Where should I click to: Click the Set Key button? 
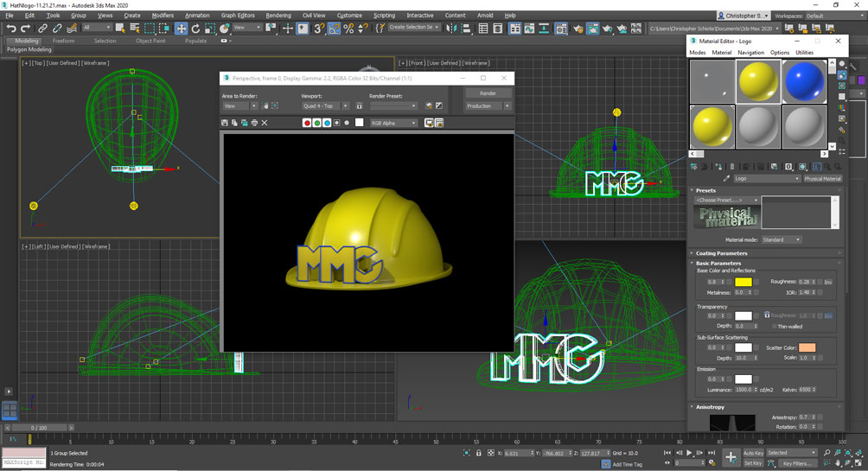pyautogui.click(x=753, y=463)
